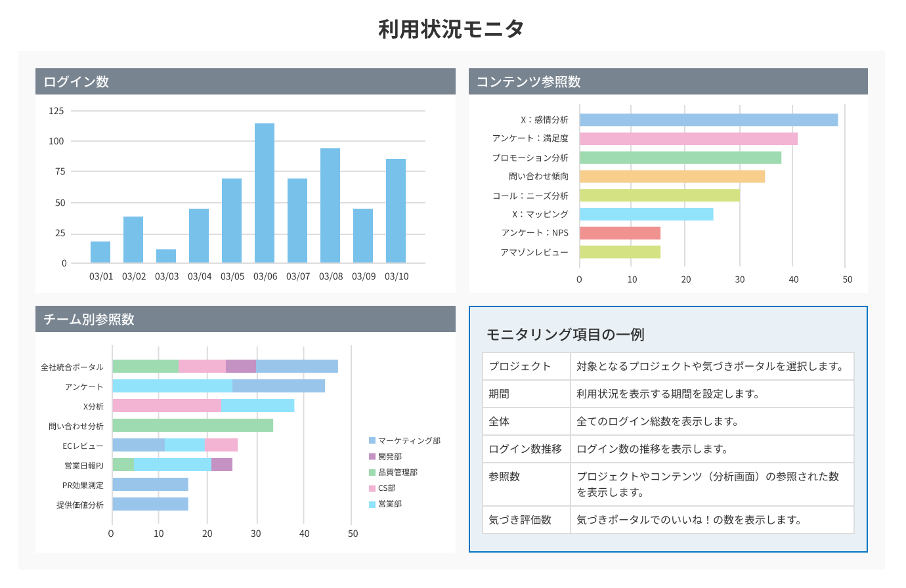
Task: Click the 03/05 date label
Action: (232, 276)
